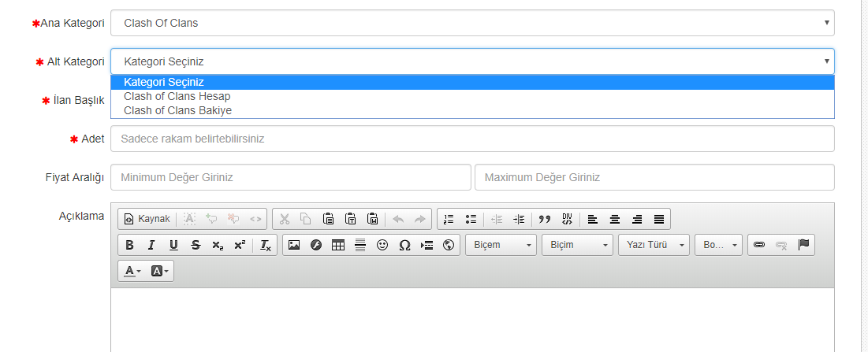This screenshot has width=868, height=352.
Task: Select Kategori Seçiniz option
Action: coord(472,83)
